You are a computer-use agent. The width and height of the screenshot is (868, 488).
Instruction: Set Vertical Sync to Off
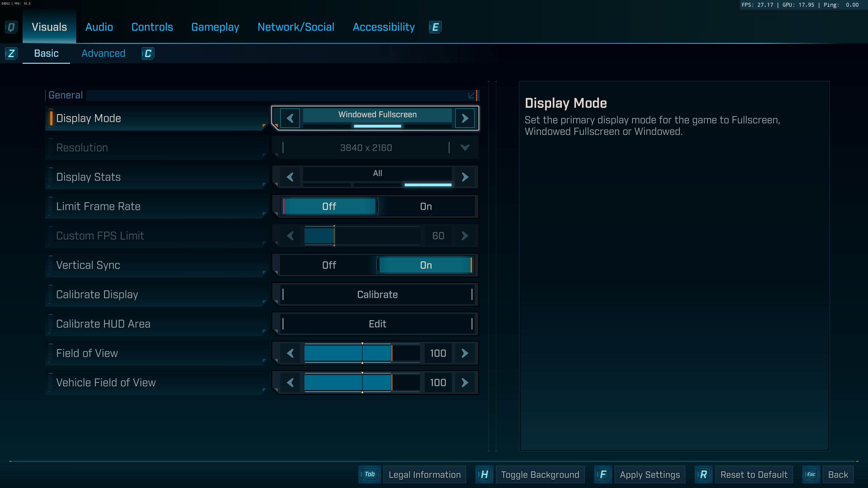(329, 265)
